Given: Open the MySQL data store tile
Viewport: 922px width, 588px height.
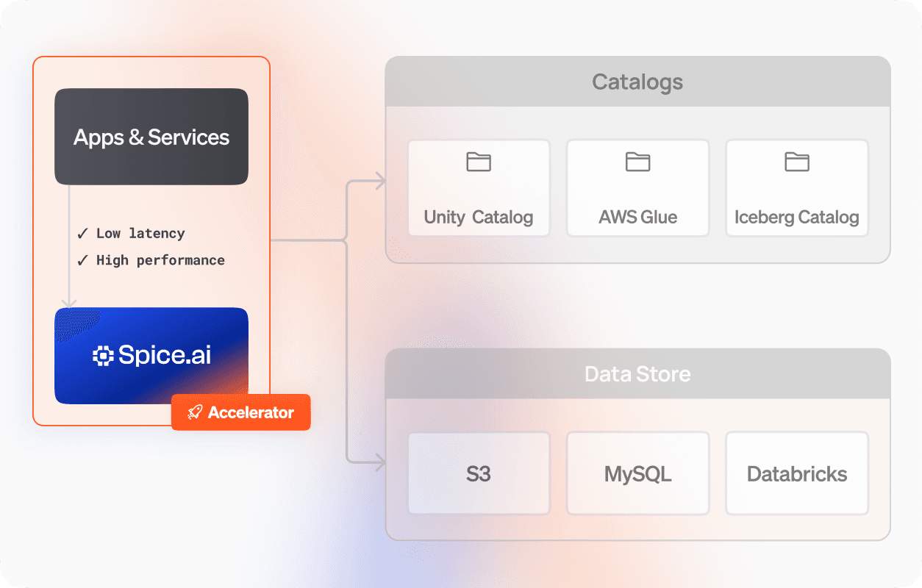Looking at the screenshot, I should [637, 473].
